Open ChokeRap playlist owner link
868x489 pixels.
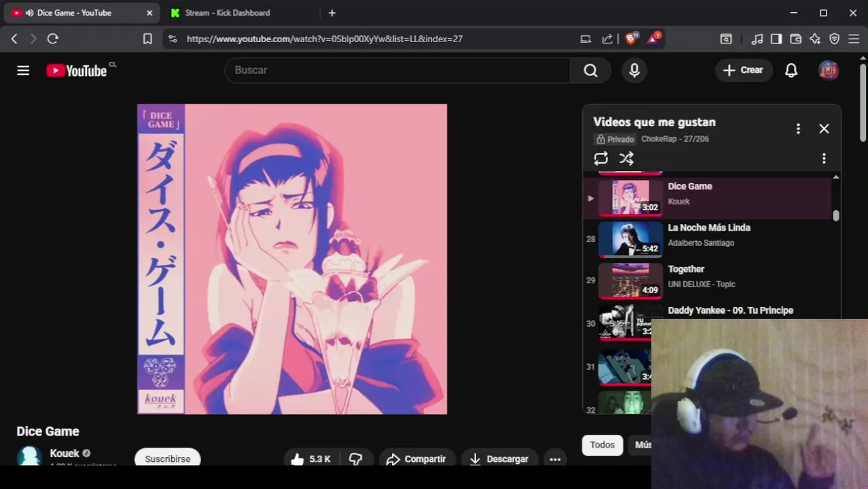[x=660, y=139]
